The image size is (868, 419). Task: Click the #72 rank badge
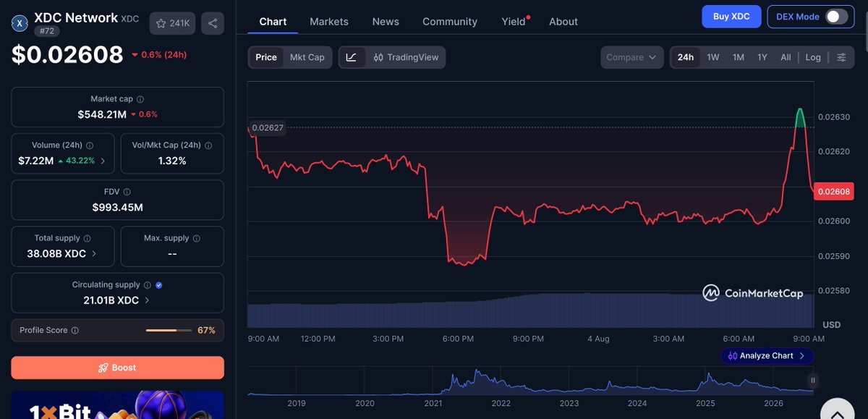(47, 31)
